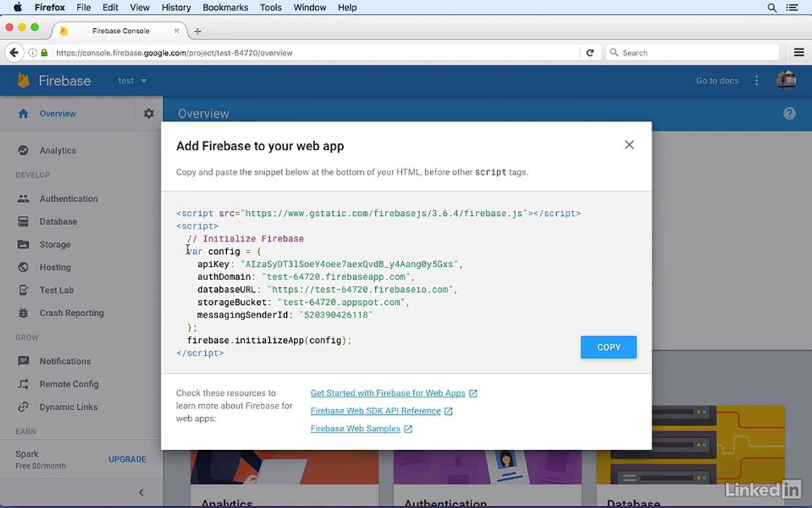812x508 pixels.
Task: Click UPGRADE next to Spark plan
Action: (128, 459)
